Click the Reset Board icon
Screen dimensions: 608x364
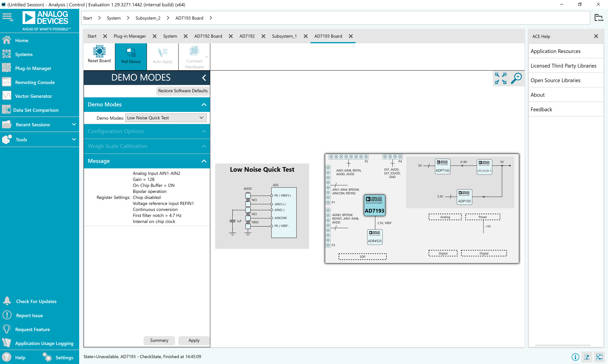(99, 51)
